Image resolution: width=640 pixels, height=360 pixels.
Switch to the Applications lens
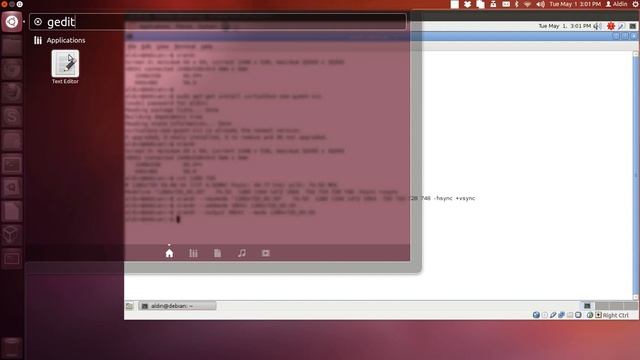pyautogui.click(x=193, y=253)
